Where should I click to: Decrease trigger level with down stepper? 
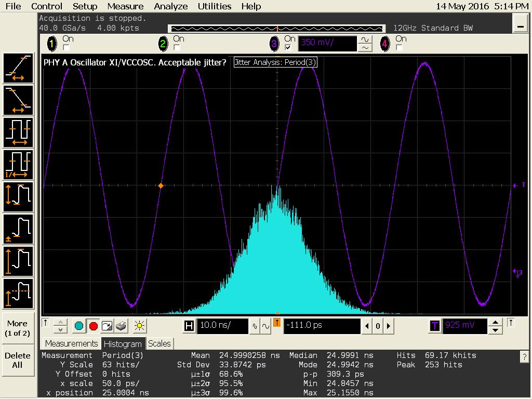tap(495, 330)
